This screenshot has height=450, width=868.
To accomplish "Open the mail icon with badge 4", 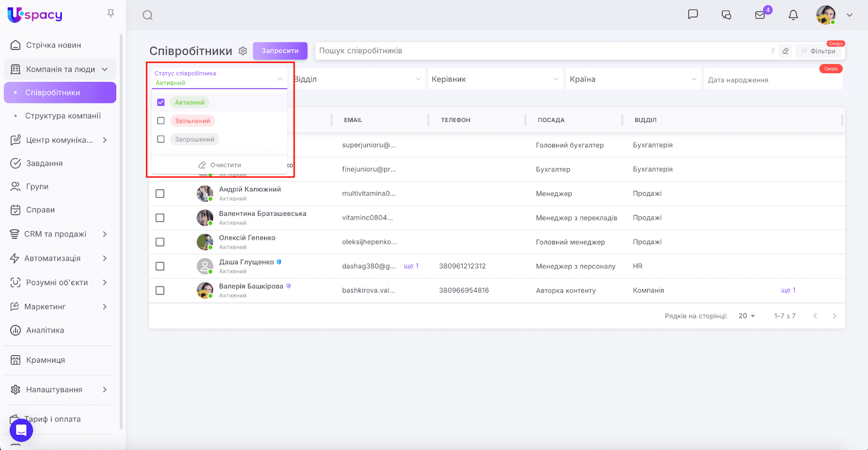I will 760,15.
